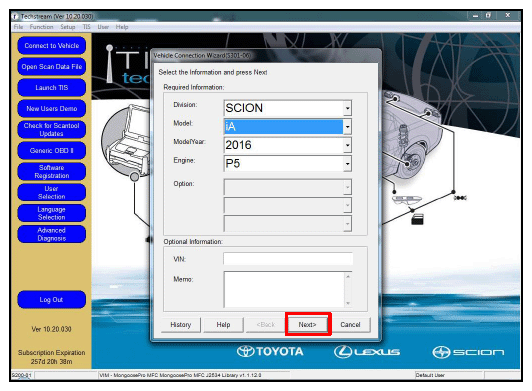The height and width of the screenshot is (391, 532).
Task: Cancel the Vehicle Connection Wizard
Action: [350, 325]
